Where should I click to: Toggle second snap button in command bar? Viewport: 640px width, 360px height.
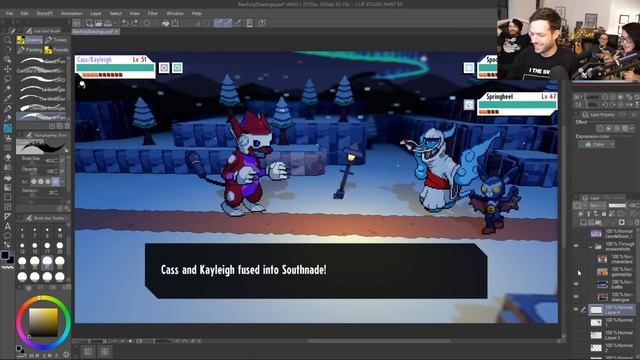(x=228, y=23)
